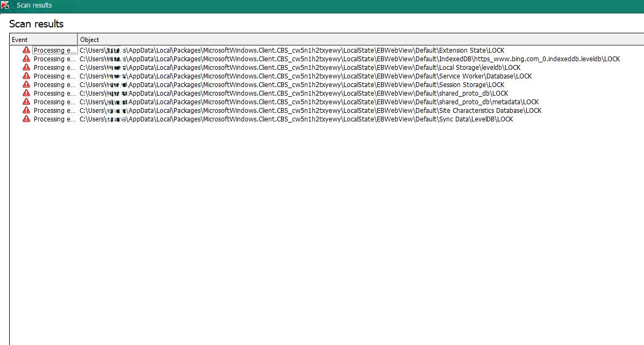The width and height of the screenshot is (644, 345).
Task: Select the Local Storage\leveldb\LOCK path
Action: (x=300, y=68)
